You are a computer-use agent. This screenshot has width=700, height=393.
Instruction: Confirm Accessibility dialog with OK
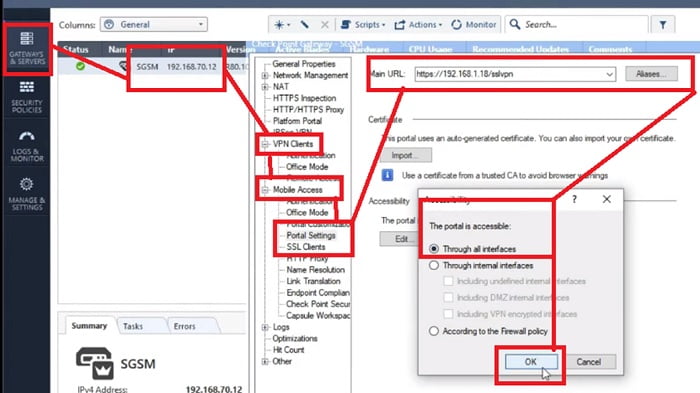pyautogui.click(x=531, y=362)
